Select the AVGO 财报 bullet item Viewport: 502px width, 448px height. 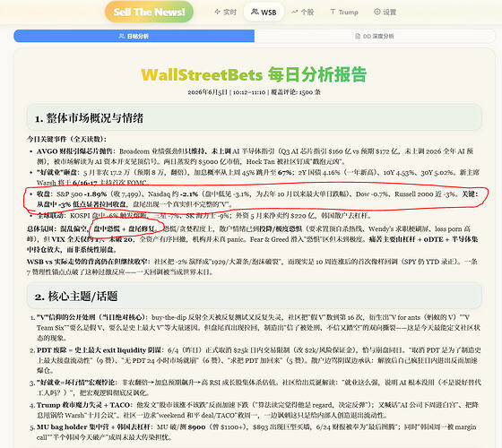coord(255,156)
